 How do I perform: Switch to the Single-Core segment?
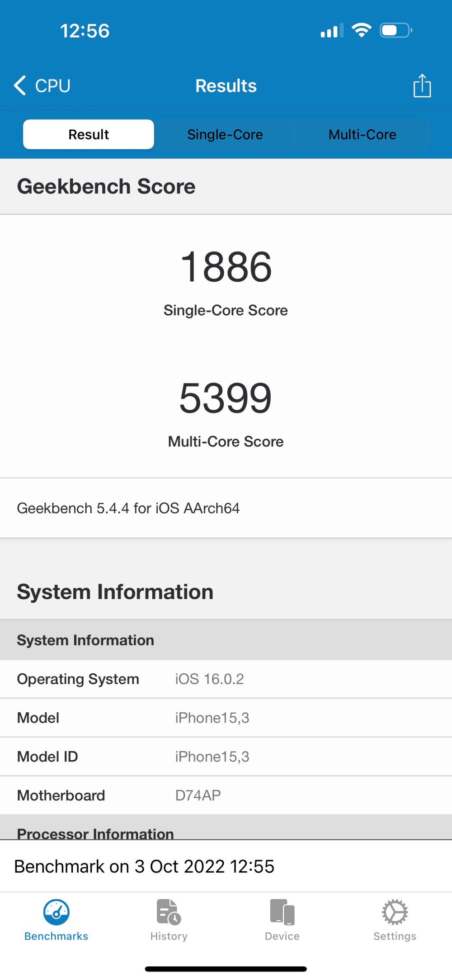coord(225,134)
